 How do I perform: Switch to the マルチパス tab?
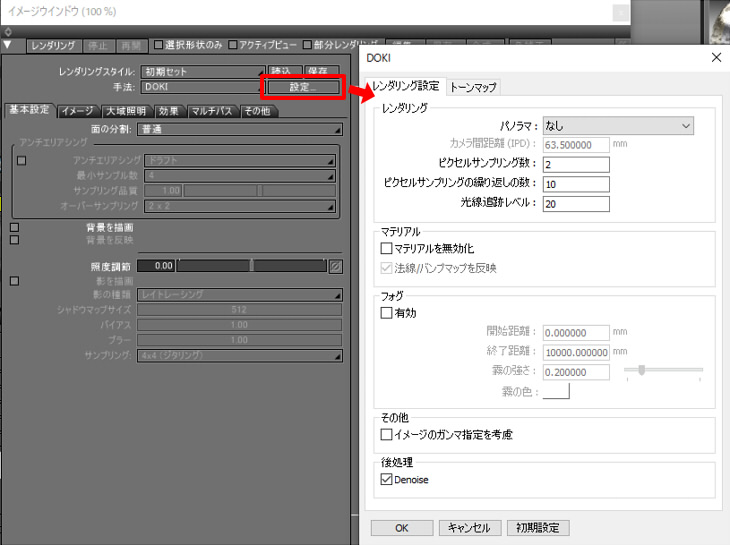pos(212,111)
